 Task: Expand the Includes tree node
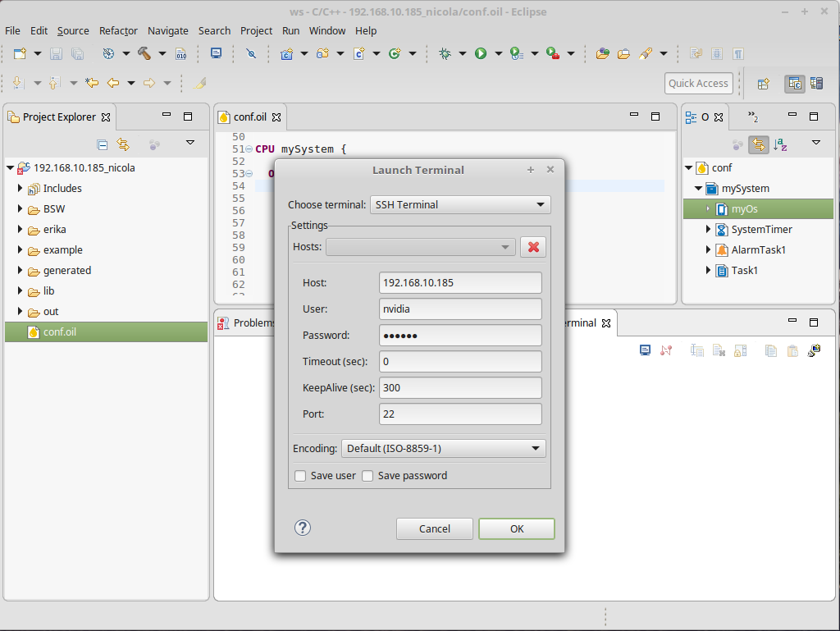[20, 188]
